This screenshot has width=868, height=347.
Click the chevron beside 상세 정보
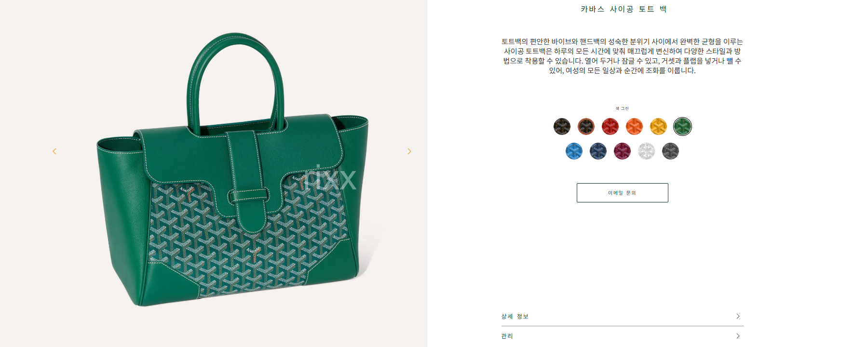pos(738,316)
